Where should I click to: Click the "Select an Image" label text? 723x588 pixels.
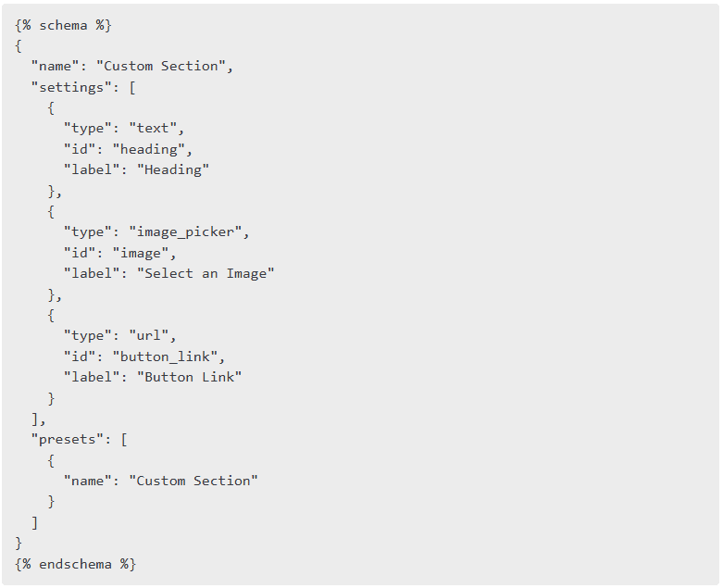pos(206,273)
